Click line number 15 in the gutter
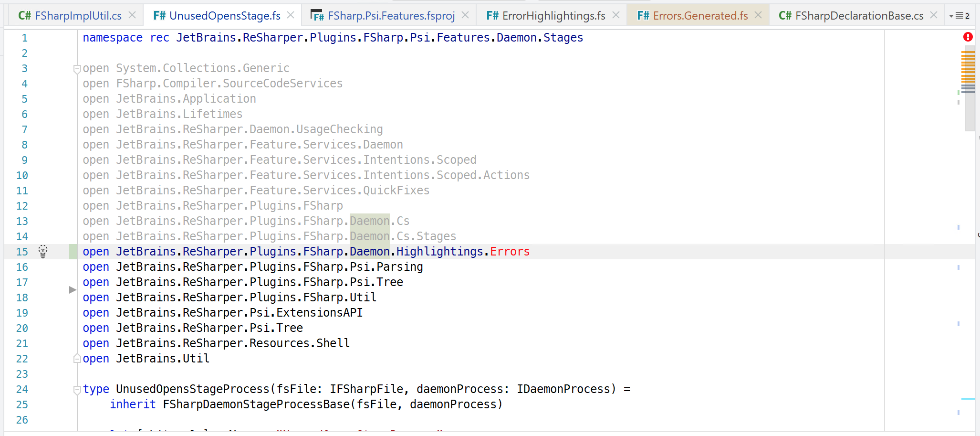This screenshot has height=436, width=980. tap(22, 252)
